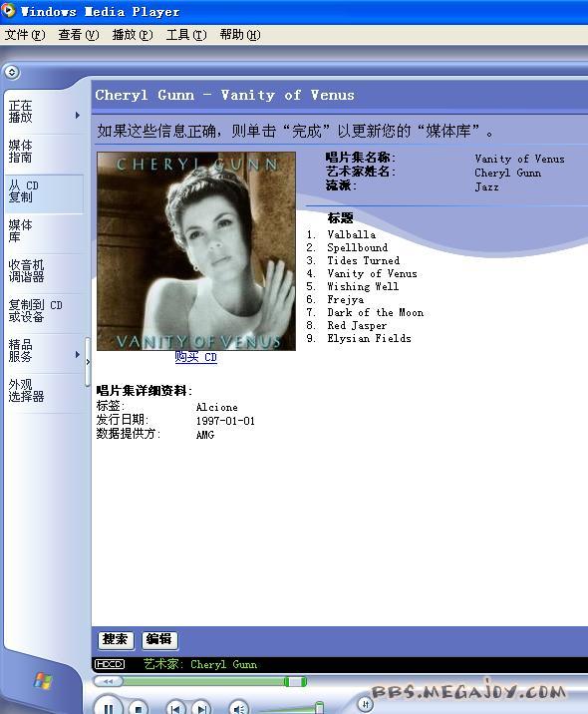Open the 工具 menu

click(186, 35)
